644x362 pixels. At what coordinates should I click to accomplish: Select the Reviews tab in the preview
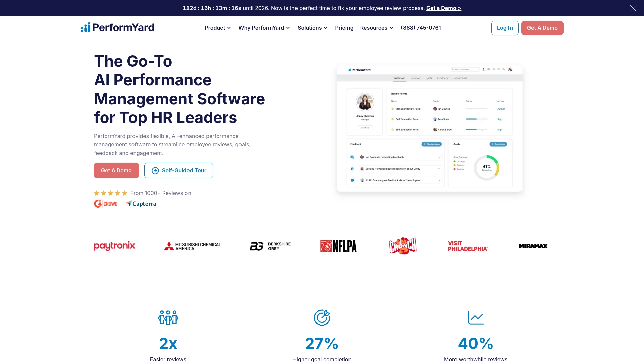coord(415,78)
